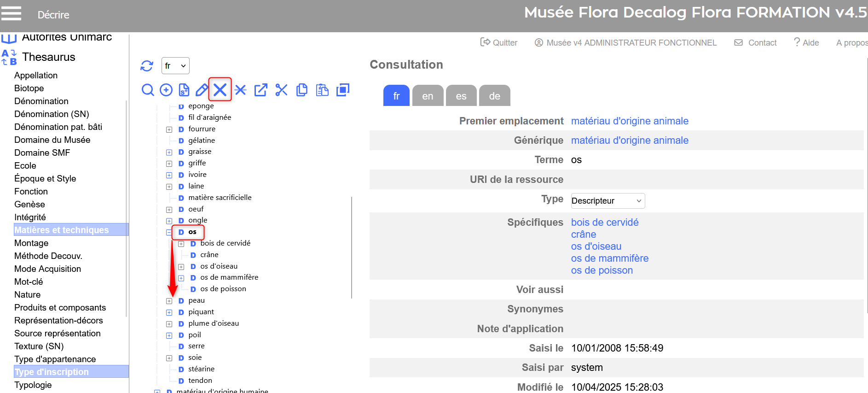The height and width of the screenshot is (393, 868).
Task: Switch to the en language tab
Action: click(428, 96)
